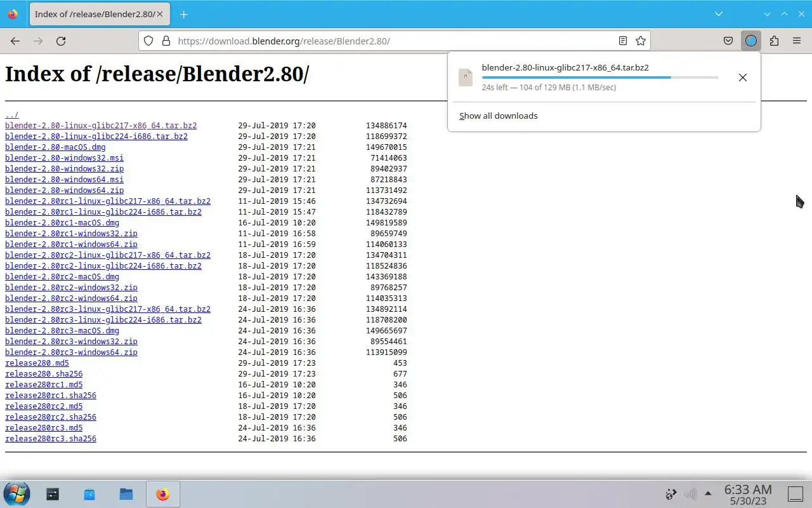Screen dimensions: 812x508
Task: Show all downloads
Action: coord(498,116)
